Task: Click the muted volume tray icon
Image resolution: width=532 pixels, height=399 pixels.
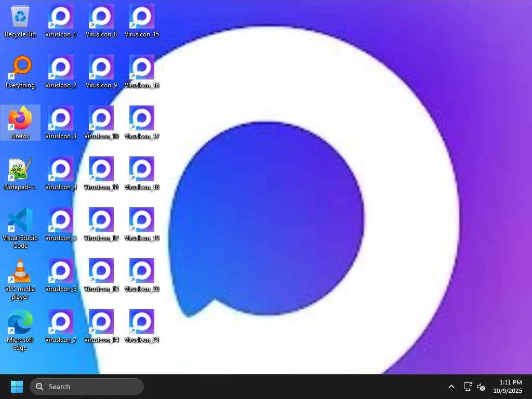Action: pos(481,387)
